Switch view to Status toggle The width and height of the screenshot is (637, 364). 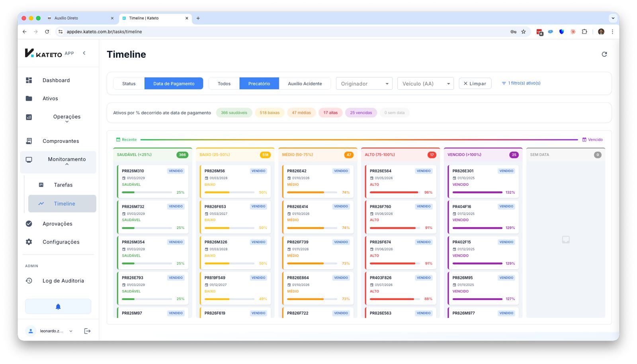coord(129,84)
